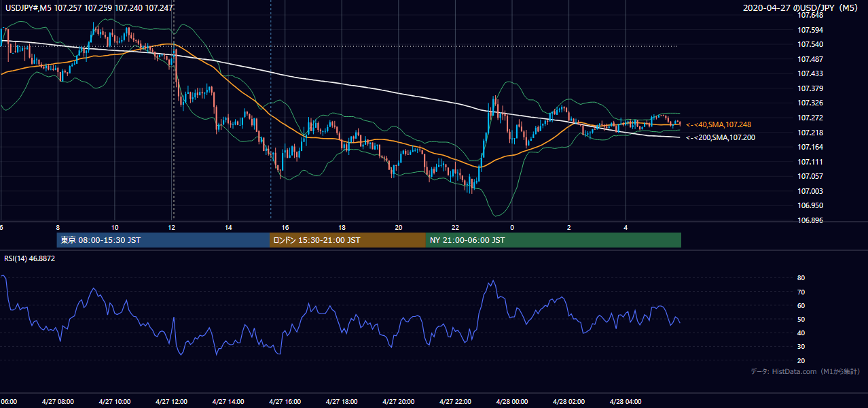
Task: Click the 40 SMA 107.248 label
Action: click(718, 124)
